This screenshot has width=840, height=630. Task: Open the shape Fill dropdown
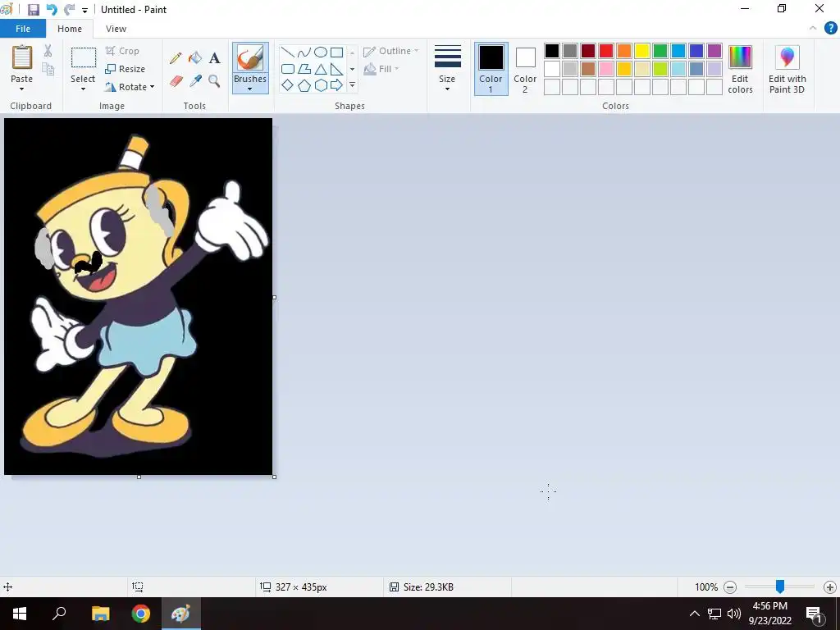coord(381,69)
